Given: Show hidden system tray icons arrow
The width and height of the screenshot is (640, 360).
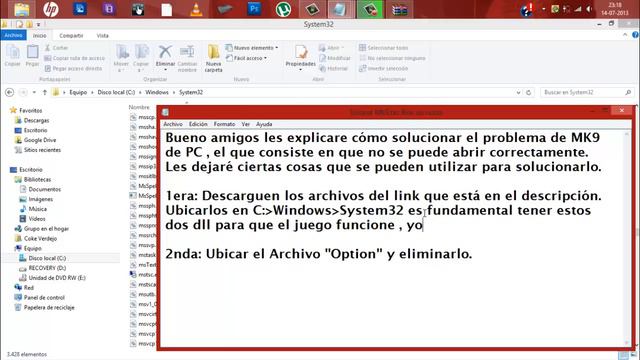Looking at the screenshot, I should coord(544,9).
